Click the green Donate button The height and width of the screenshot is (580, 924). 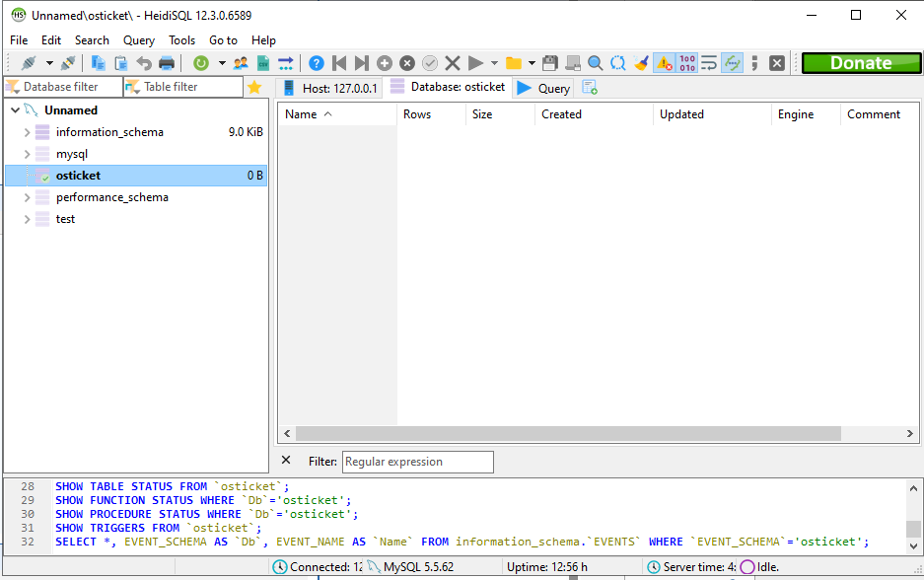tap(861, 63)
